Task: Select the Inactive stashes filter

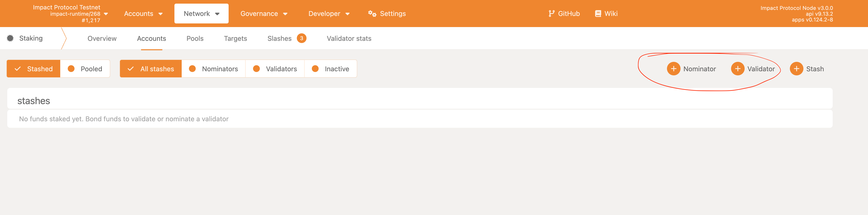Action: [x=330, y=69]
